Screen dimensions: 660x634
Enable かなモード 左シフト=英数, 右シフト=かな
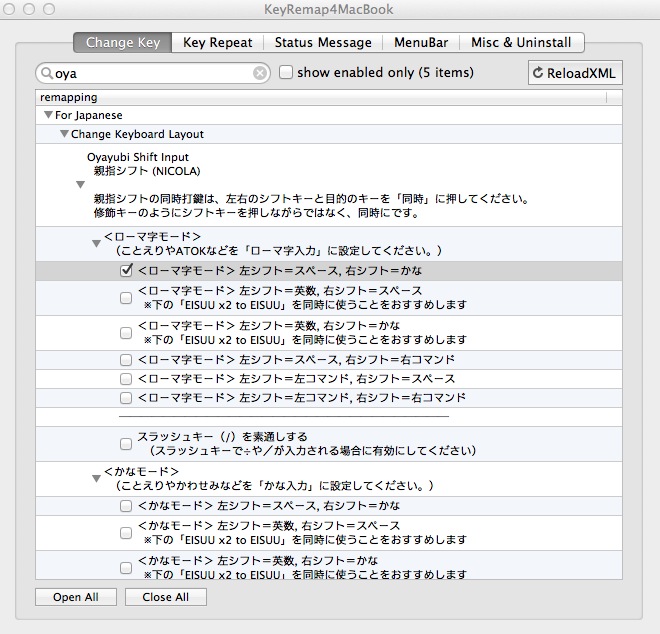(126, 568)
